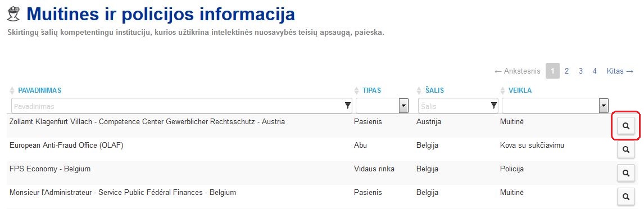Click the filter funnel in Šalis field
The width and height of the screenshot is (644, 209).
coord(494,106)
